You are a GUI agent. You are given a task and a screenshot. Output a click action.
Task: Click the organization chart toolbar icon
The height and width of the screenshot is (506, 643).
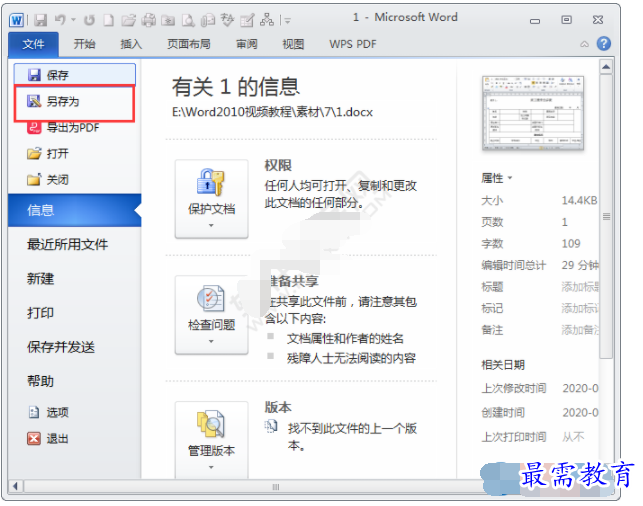(267, 19)
